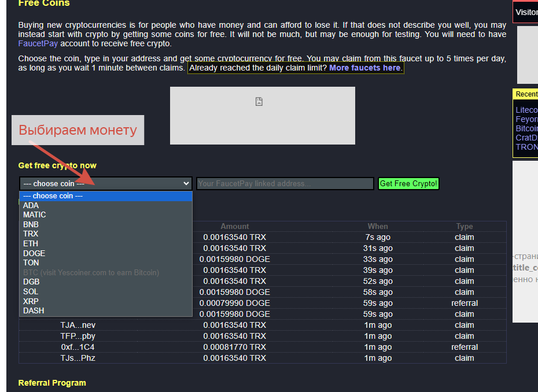This screenshot has height=392, width=538.
Task: Choose BNB in the coin dropdown
Action: coord(106,224)
